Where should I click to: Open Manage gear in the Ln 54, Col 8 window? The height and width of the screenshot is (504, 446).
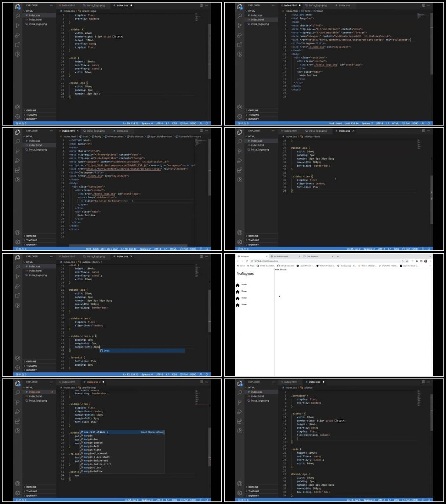pos(18,493)
